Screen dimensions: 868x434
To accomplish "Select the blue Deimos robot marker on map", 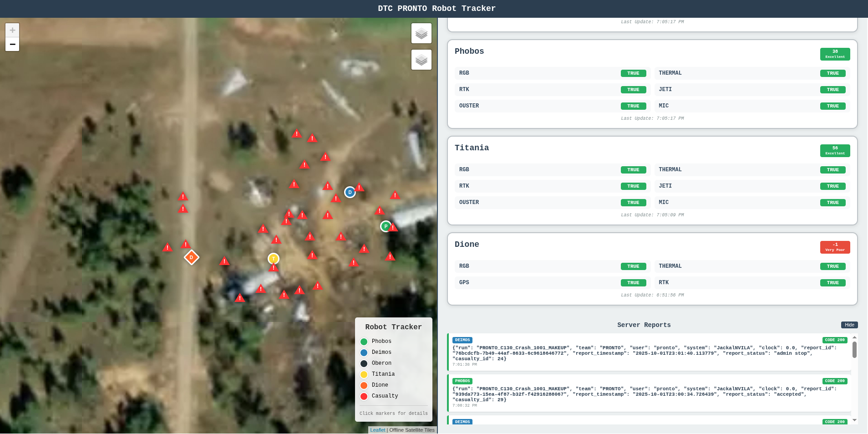I will click(350, 192).
